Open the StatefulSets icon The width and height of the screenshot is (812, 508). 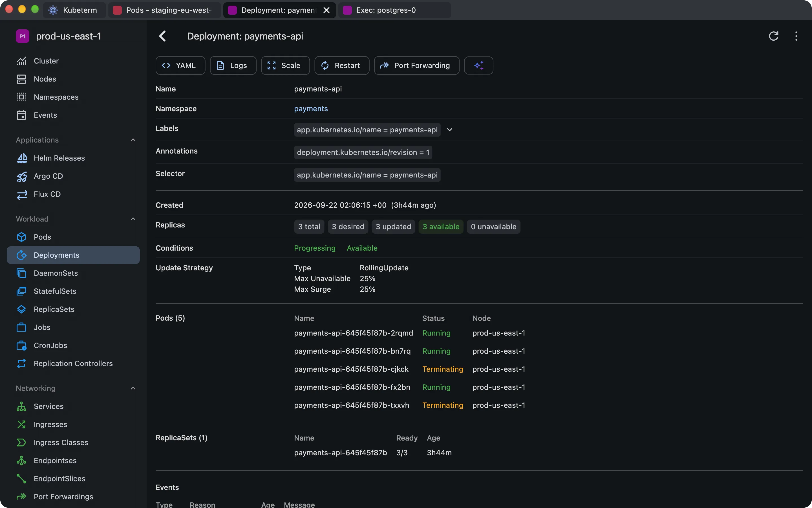coord(21,291)
